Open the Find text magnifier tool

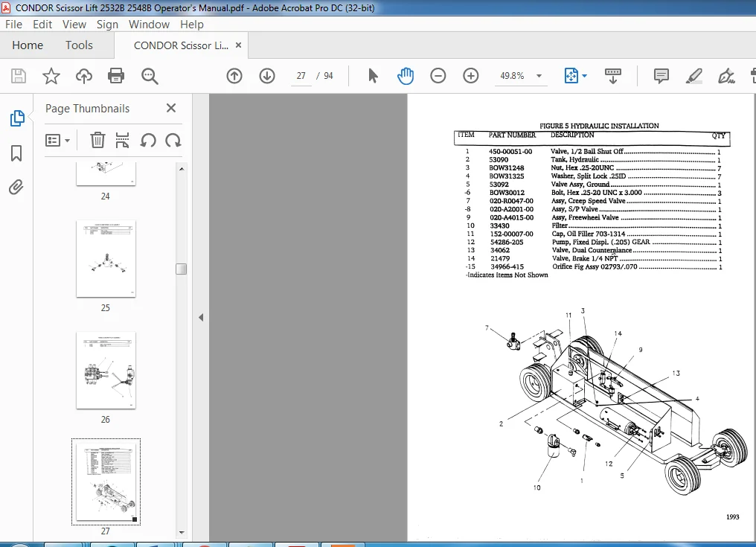[x=150, y=76]
